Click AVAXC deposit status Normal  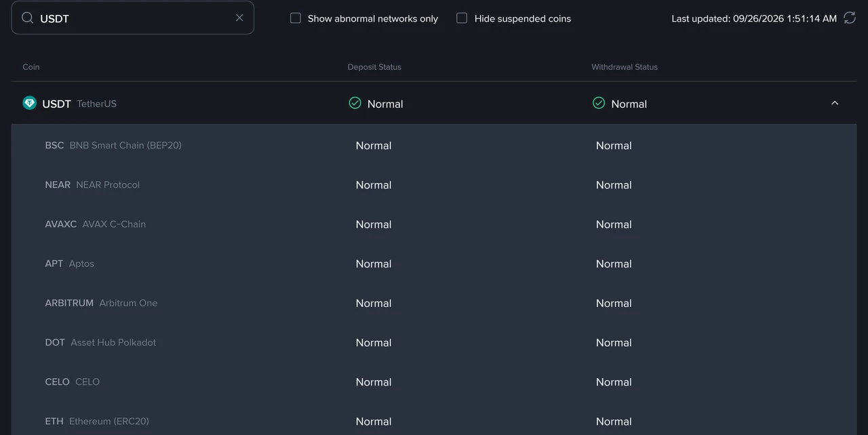pos(374,224)
